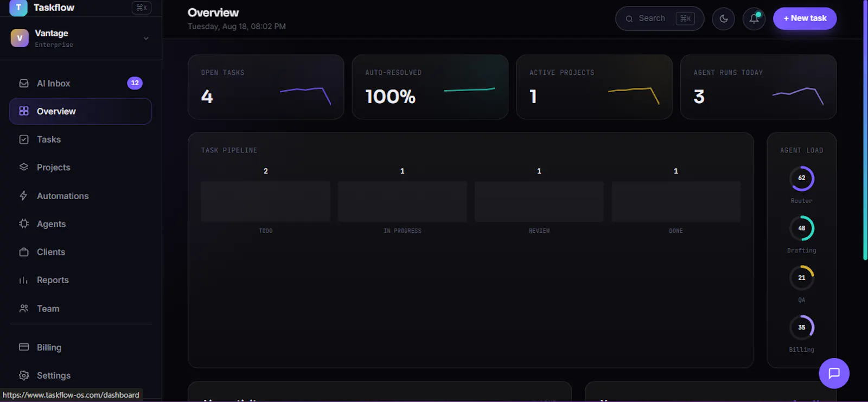
Task: Click the AI Inbox envelope icon
Action: pyautogui.click(x=24, y=83)
